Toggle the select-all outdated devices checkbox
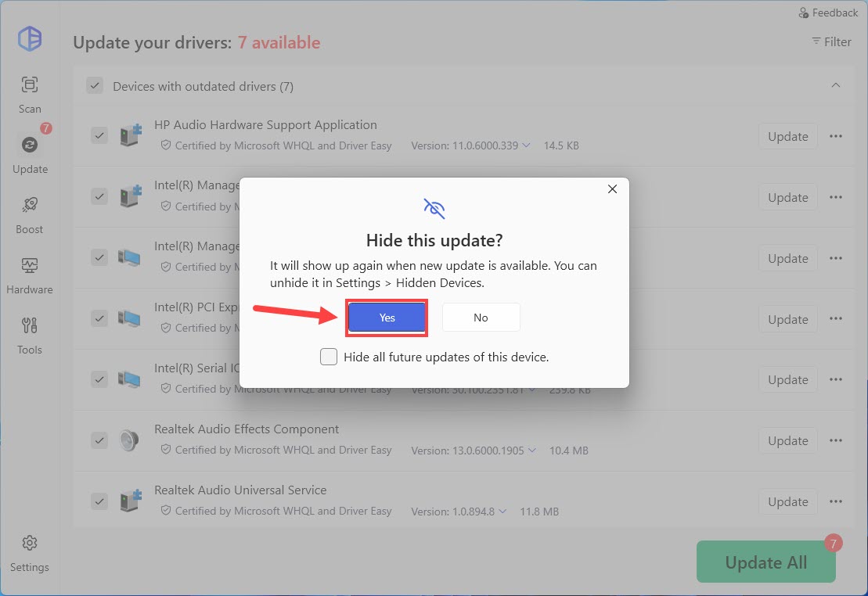 pyautogui.click(x=95, y=86)
